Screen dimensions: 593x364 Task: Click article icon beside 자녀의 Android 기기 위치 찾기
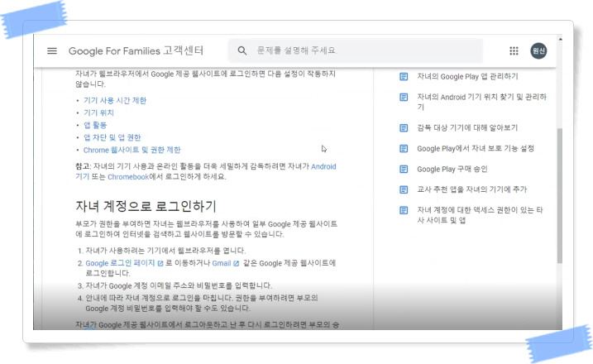tap(404, 98)
